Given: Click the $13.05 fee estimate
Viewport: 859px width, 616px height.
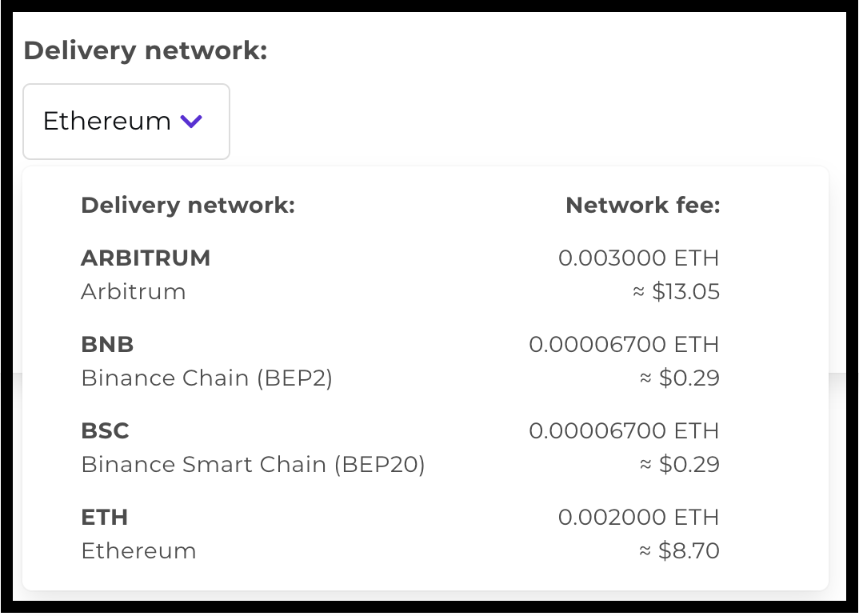Looking at the screenshot, I should (678, 291).
